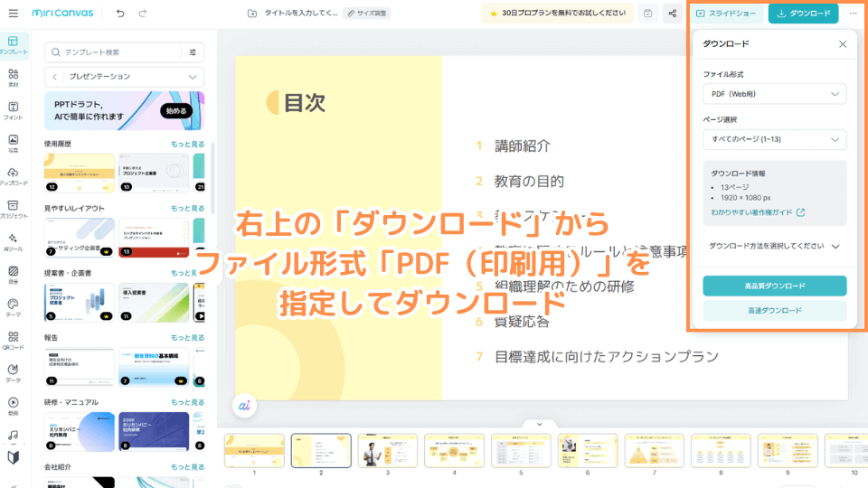Image resolution: width=868 pixels, height=488 pixels.
Task: Redo the last action
Action: pos(142,14)
